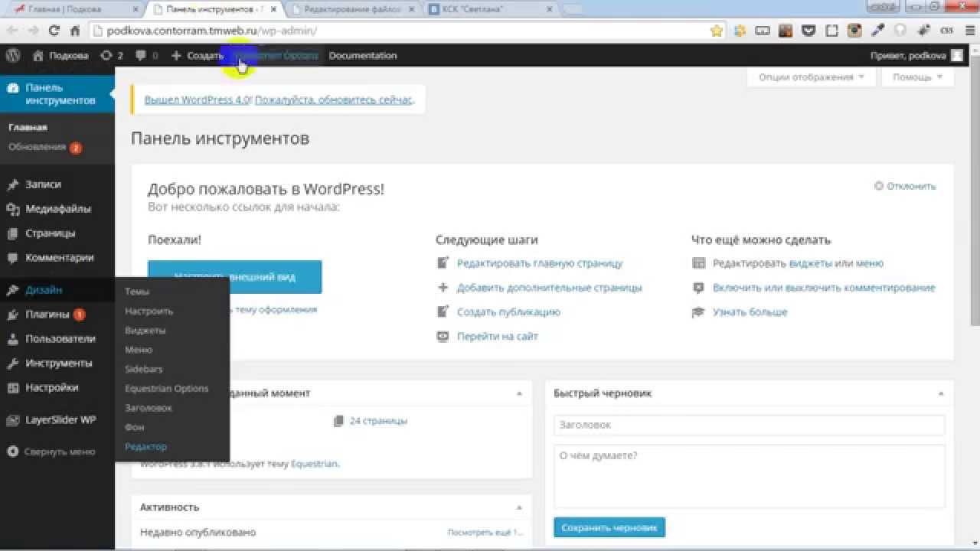Open the 24 страницы link
980x551 pixels.
pos(378,421)
